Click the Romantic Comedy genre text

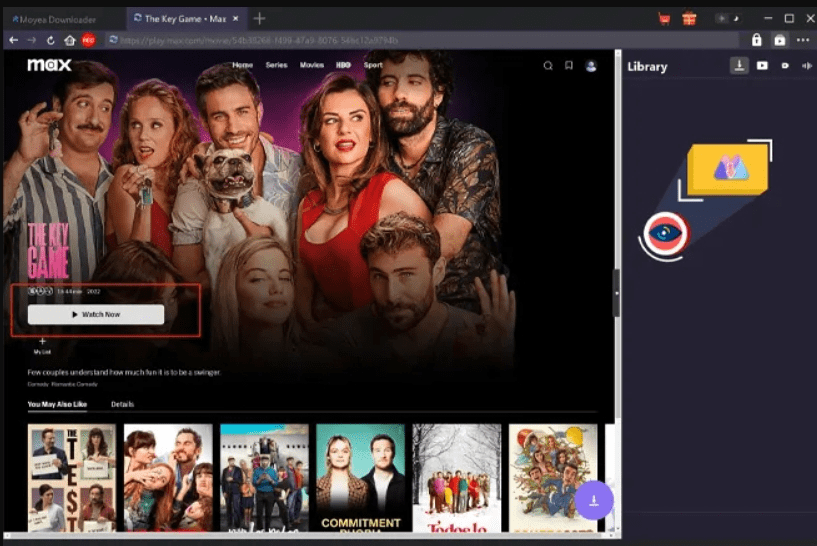(75, 384)
